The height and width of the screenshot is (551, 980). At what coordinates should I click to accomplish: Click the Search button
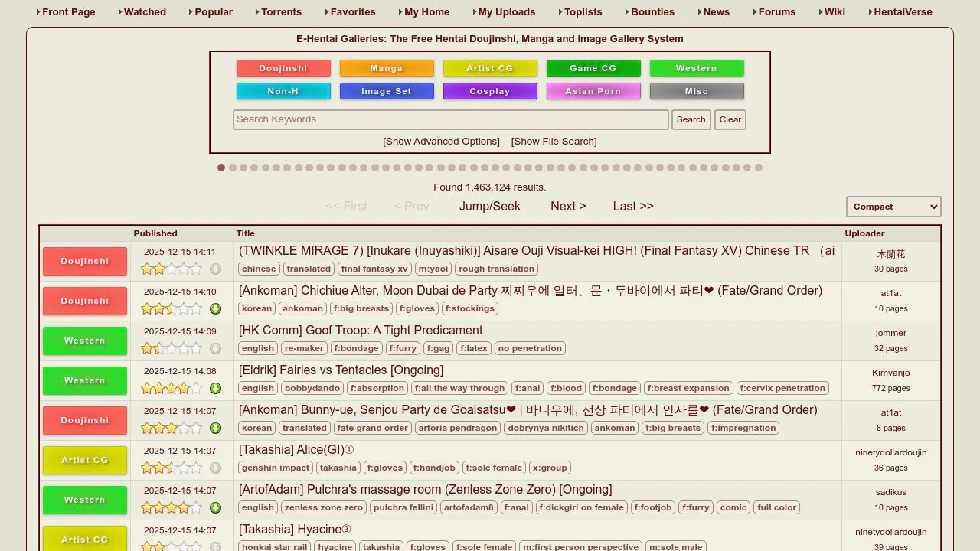[691, 119]
